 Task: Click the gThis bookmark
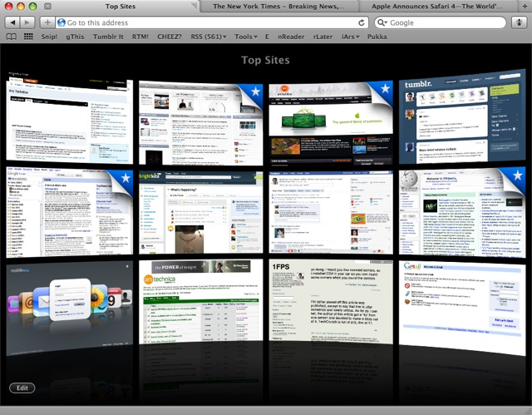coord(75,37)
